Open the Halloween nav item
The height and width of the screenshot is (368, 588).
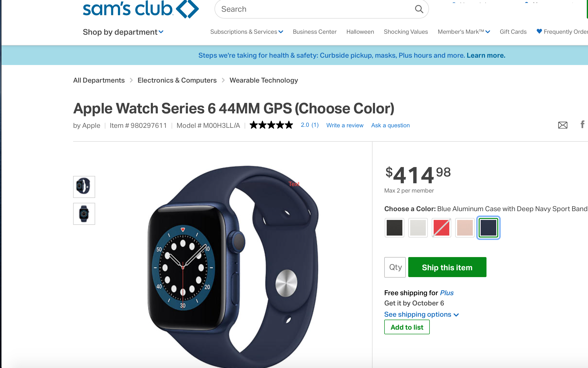pos(360,32)
